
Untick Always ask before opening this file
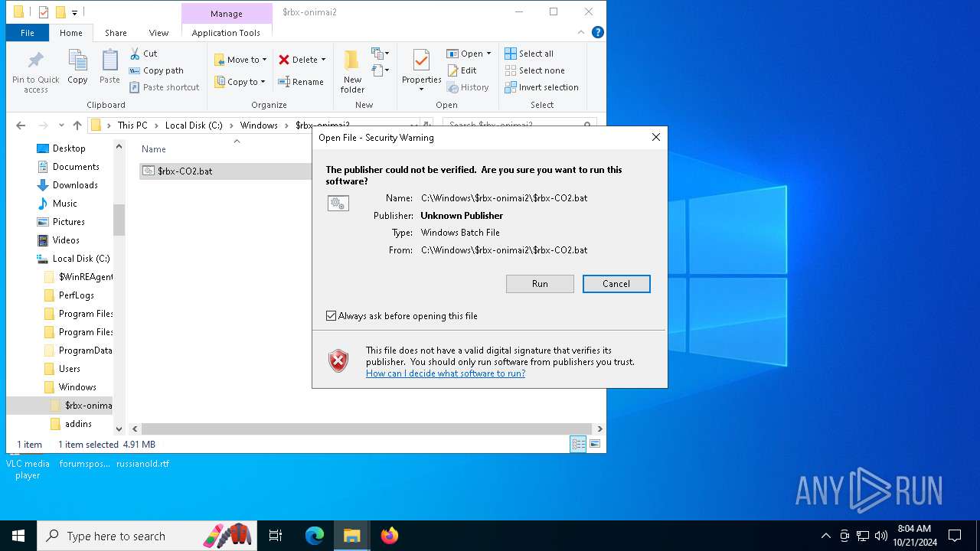(x=332, y=316)
